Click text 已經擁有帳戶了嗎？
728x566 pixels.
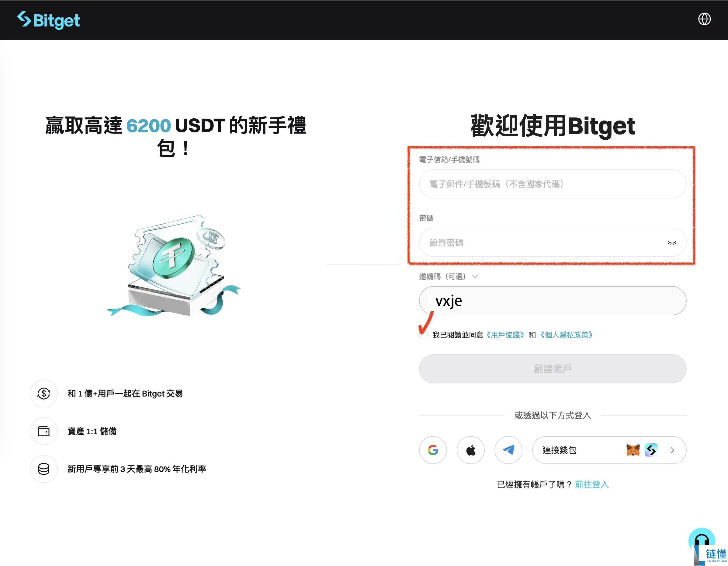coord(534,484)
